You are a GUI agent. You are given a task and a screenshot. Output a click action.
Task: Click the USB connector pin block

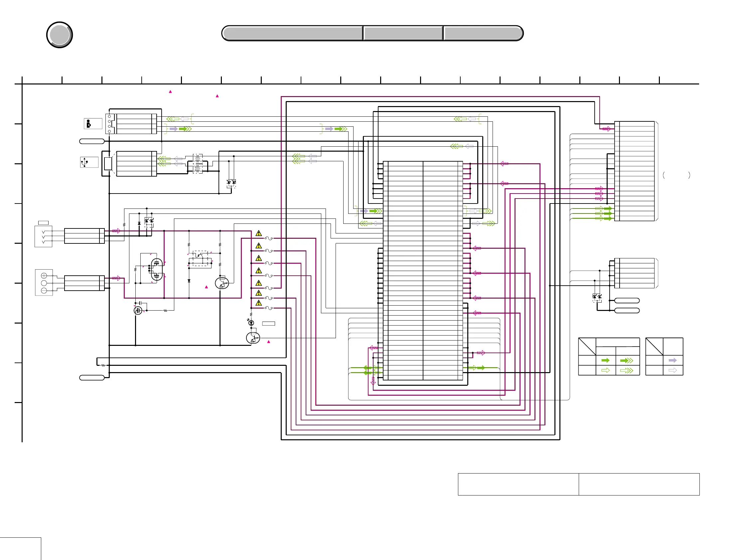[136, 164]
